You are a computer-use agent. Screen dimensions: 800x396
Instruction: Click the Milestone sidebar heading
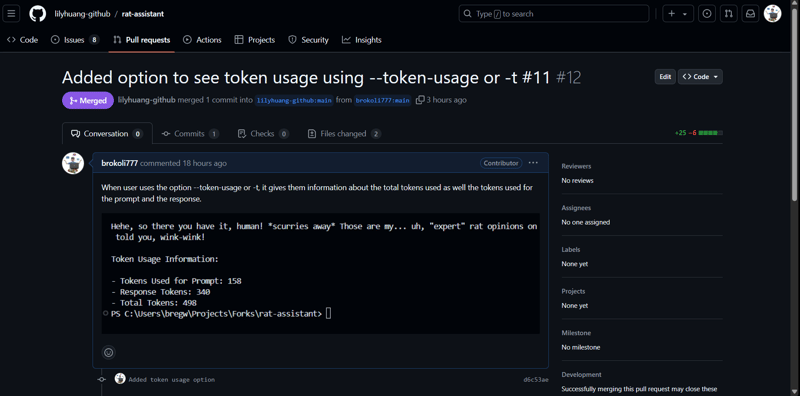pos(576,333)
